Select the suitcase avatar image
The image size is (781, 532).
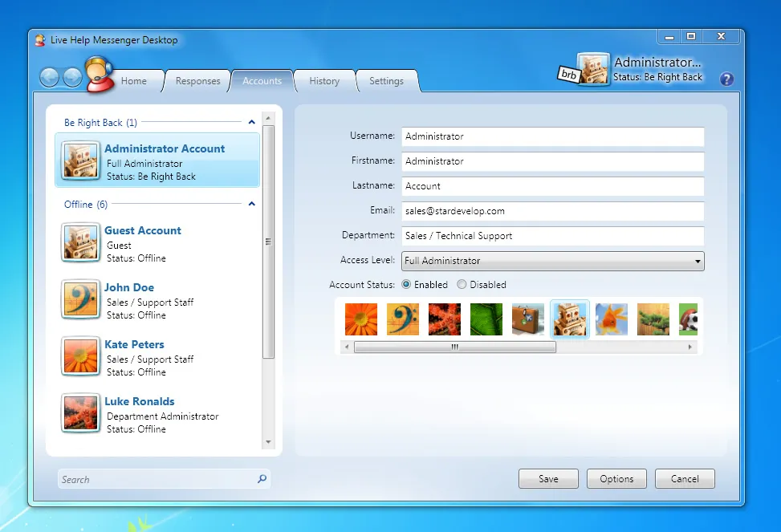(x=528, y=319)
